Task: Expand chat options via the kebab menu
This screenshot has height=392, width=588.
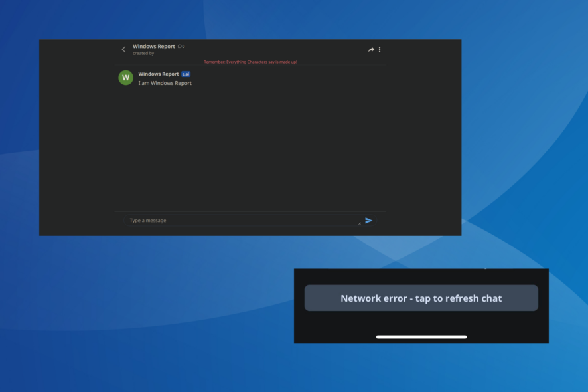Action: [380, 49]
